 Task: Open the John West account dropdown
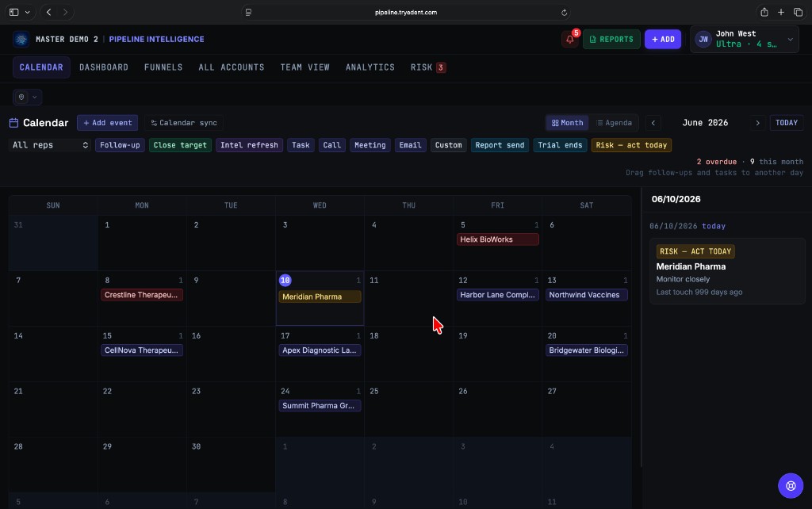pyautogui.click(x=744, y=40)
